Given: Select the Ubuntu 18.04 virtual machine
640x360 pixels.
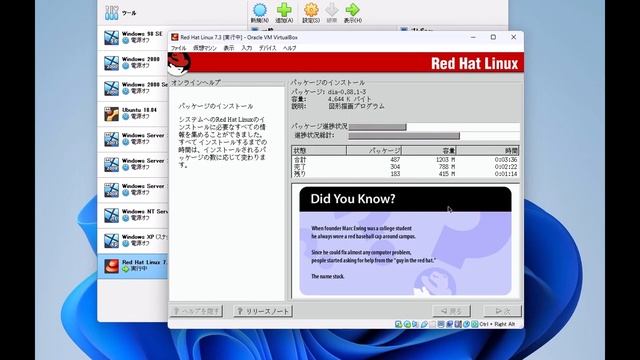Looking at the screenshot, I should click(x=133, y=113).
